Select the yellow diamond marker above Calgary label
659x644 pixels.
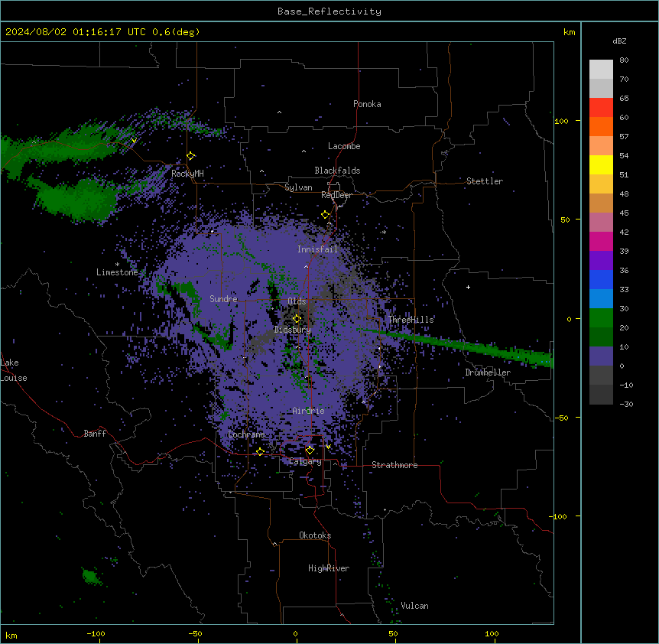310,450
